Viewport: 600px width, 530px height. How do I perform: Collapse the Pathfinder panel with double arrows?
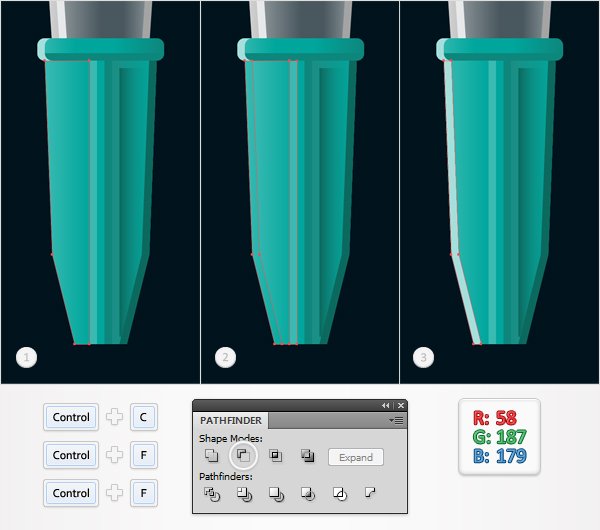385,406
